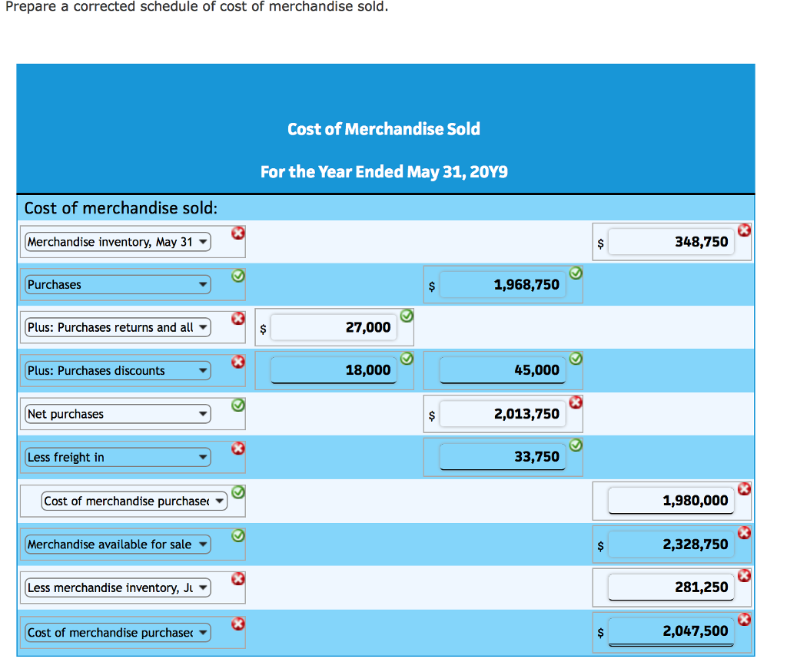Viewport: 787px width, 672px height.
Task: Click the green check on the 33,750 amount
Action: coord(575,444)
